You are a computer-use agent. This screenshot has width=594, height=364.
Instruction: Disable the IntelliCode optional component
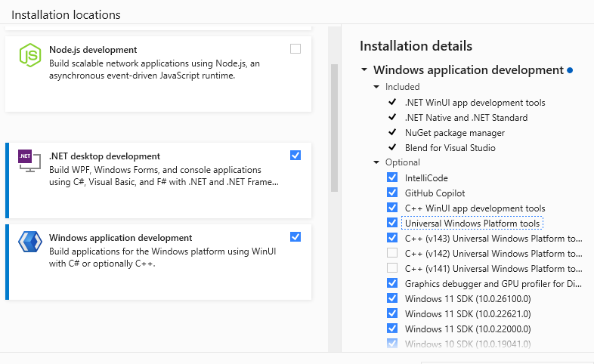pyautogui.click(x=392, y=177)
